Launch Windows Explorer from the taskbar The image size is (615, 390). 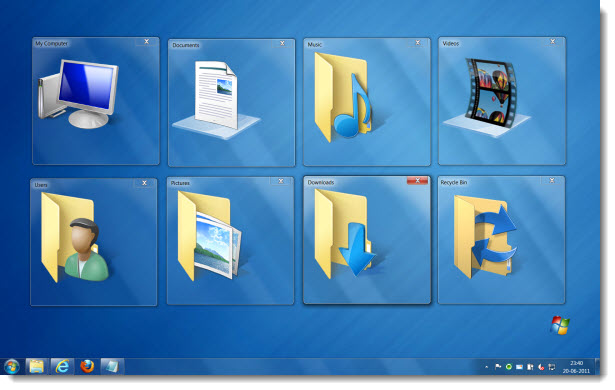tap(37, 366)
